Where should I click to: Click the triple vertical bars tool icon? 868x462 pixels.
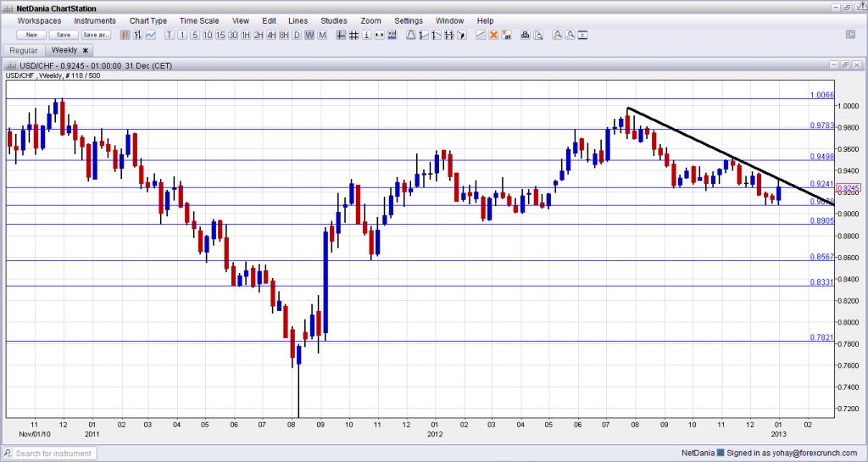coord(449,35)
